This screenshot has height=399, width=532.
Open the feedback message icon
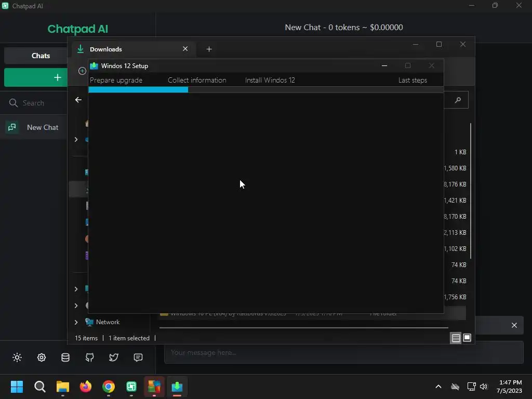tap(138, 357)
